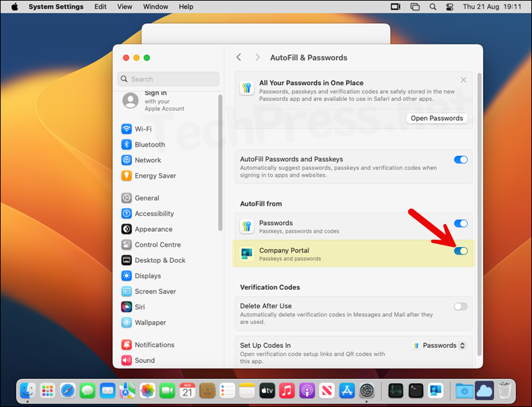Viewport: 532px width, 407px height.
Task: Open News from the Dock
Action: pyautogui.click(x=327, y=390)
